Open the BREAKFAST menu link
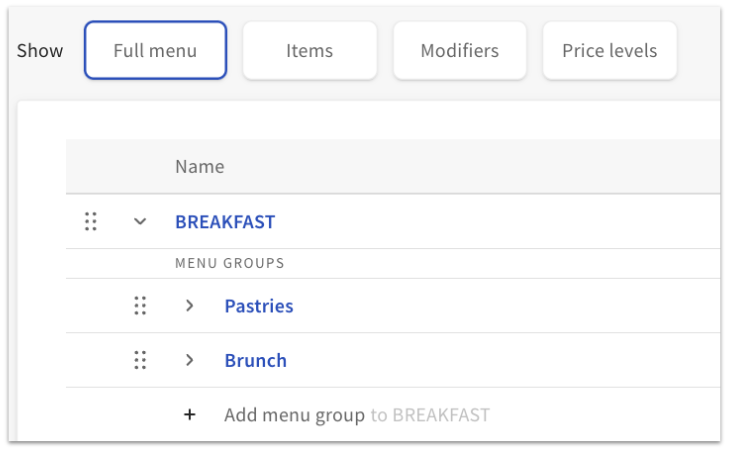The width and height of the screenshot is (729, 455). click(225, 222)
